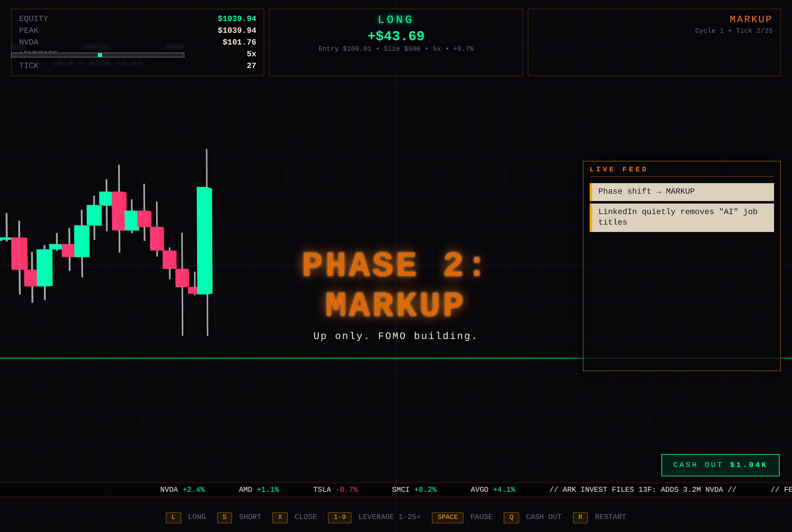Screen dimensions: 792x532
Task: Click the PAUSE label in controls bar
Action: (x=481, y=517)
